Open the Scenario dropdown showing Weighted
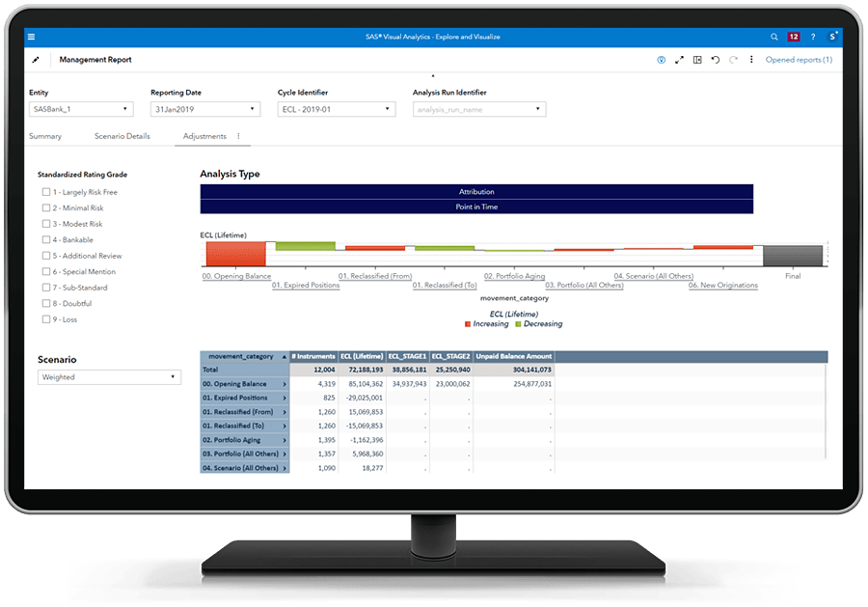The height and width of the screenshot is (607, 868). [109, 377]
